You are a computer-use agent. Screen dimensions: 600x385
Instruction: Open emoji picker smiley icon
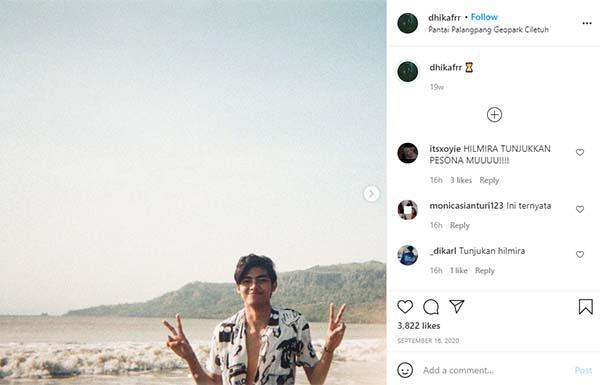click(x=405, y=370)
